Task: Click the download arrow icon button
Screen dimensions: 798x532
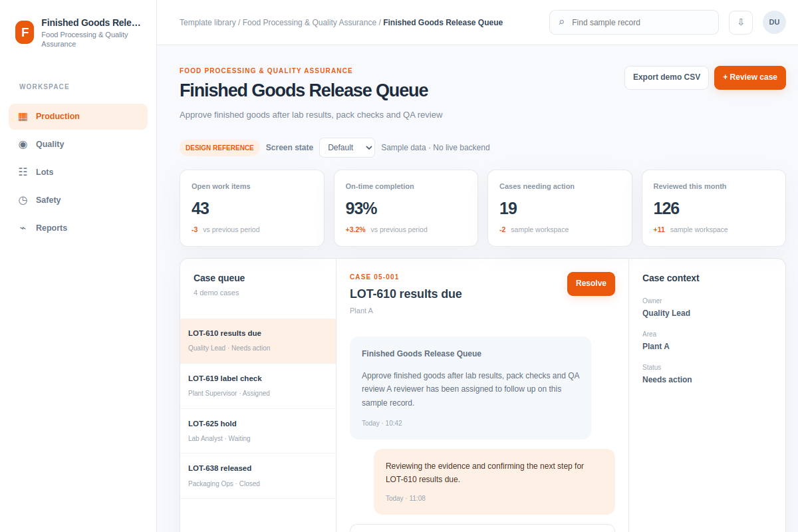Action: [x=741, y=23]
